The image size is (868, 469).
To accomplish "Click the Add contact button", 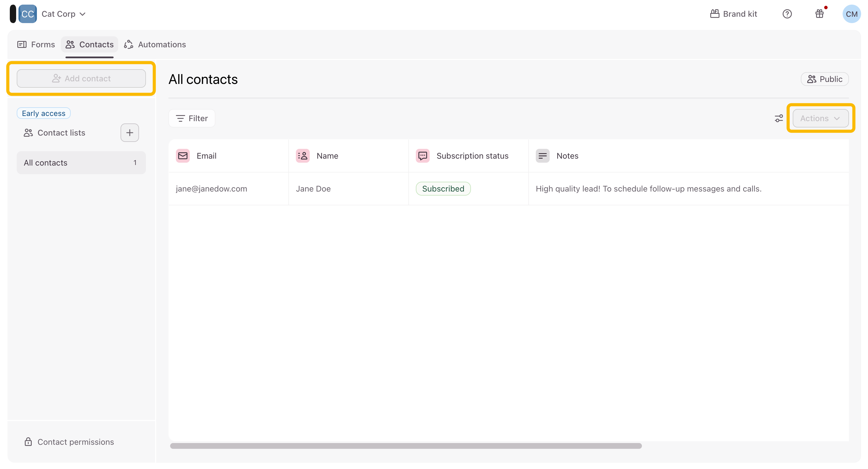I will [x=81, y=78].
